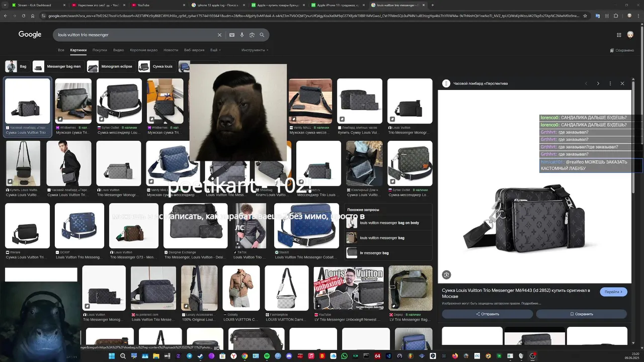Switch to the Веб-версия tab

(x=194, y=50)
